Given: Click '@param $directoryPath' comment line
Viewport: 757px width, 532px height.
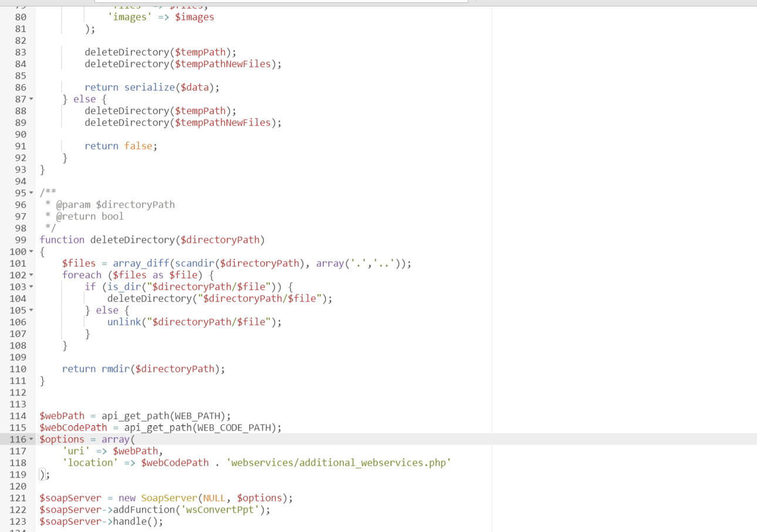Looking at the screenshot, I should point(110,205).
